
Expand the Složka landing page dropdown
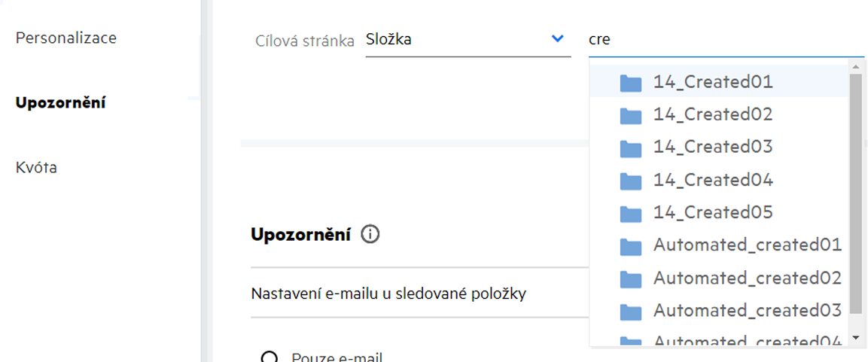tap(557, 39)
